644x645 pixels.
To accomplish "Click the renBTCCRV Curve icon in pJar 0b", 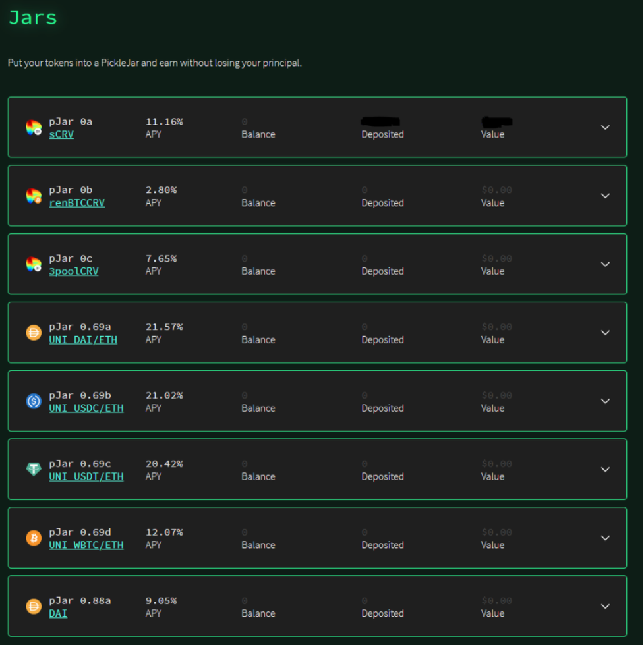I will coord(34,196).
